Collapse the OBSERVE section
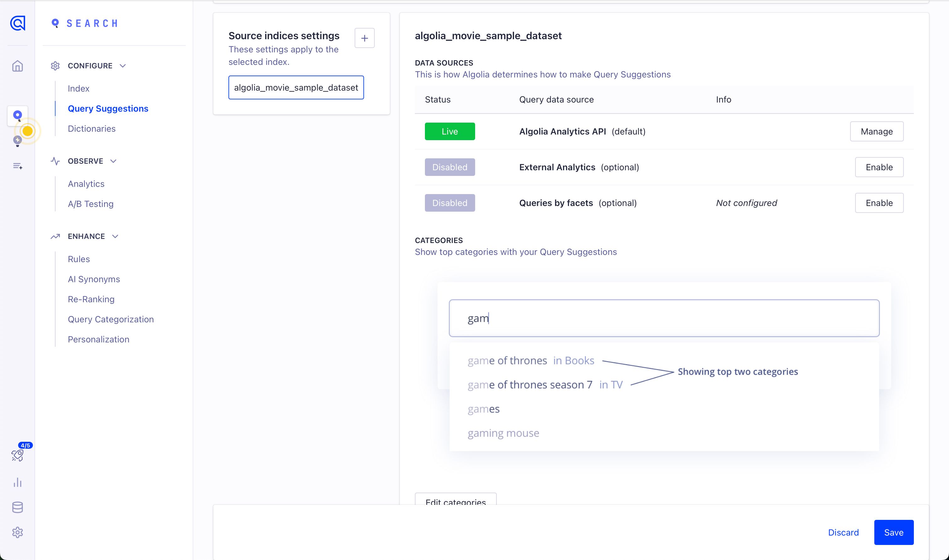The width and height of the screenshot is (949, 560). 113,161
